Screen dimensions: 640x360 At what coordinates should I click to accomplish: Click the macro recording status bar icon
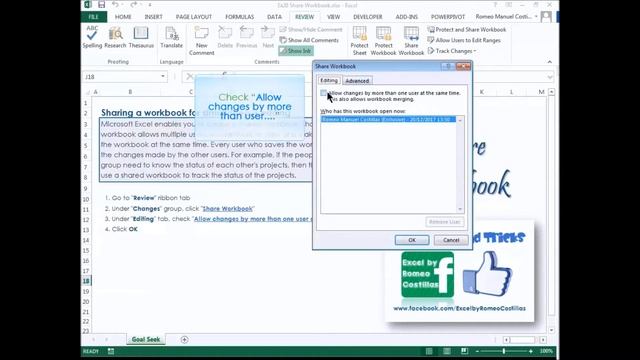[x=111, y=351]
